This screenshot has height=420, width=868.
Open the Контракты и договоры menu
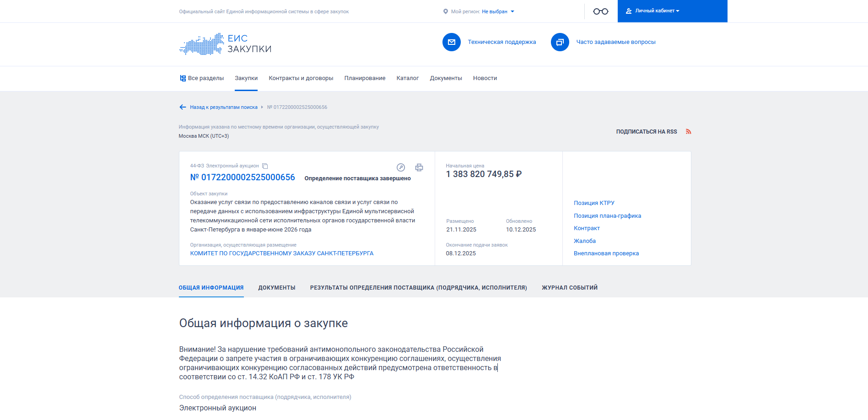coord(301,78)
